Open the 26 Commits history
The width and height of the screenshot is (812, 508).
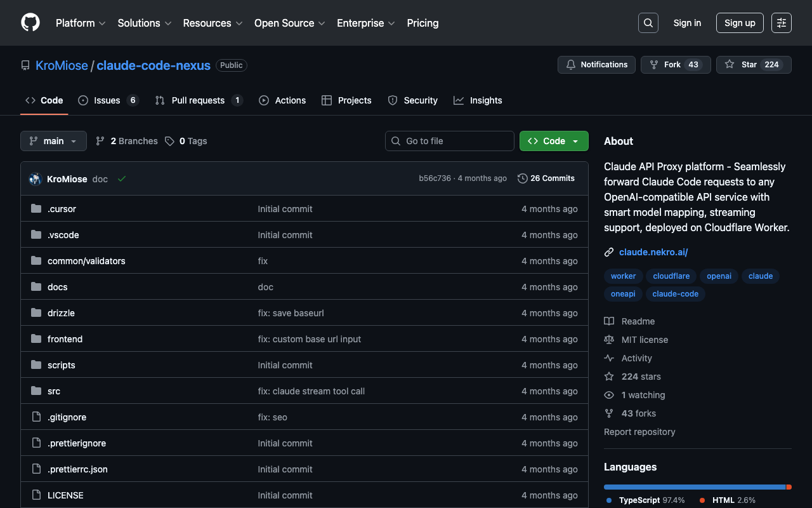(546, 178)
